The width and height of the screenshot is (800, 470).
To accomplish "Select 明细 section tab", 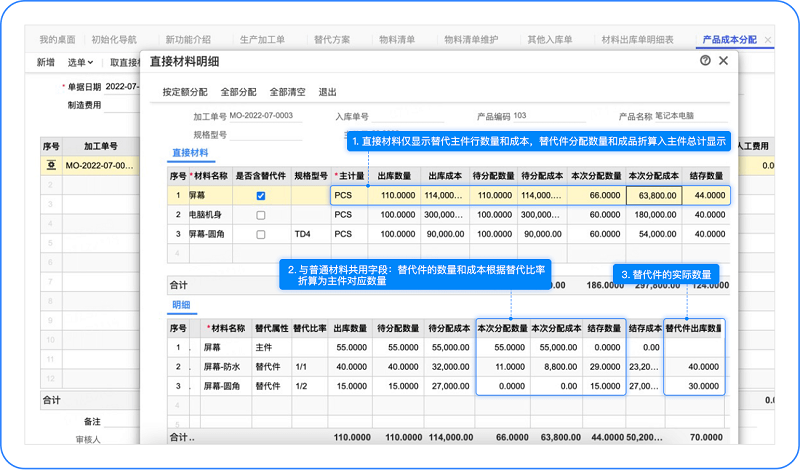I will point(181,305).
